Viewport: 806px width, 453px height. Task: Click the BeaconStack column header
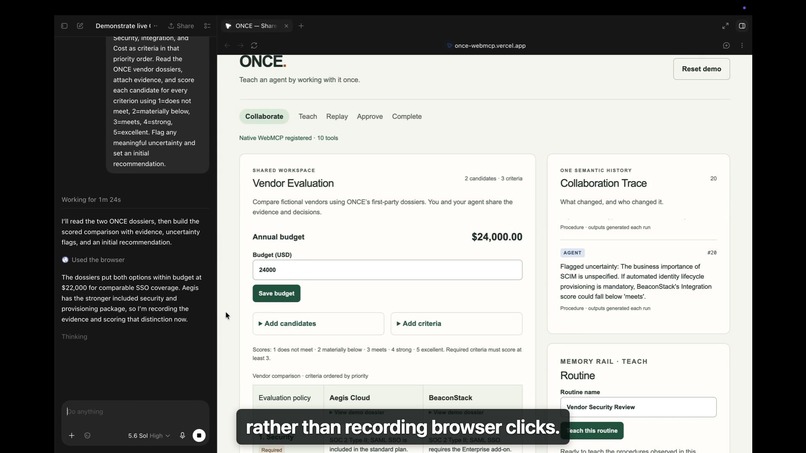pyautogui.click(x=450, y=397)
